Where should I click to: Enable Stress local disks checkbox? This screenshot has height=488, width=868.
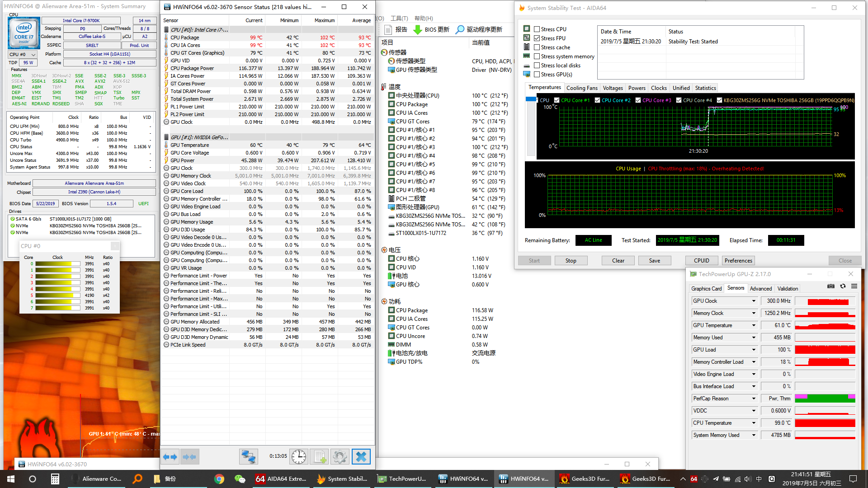click(x=537, y=65)
